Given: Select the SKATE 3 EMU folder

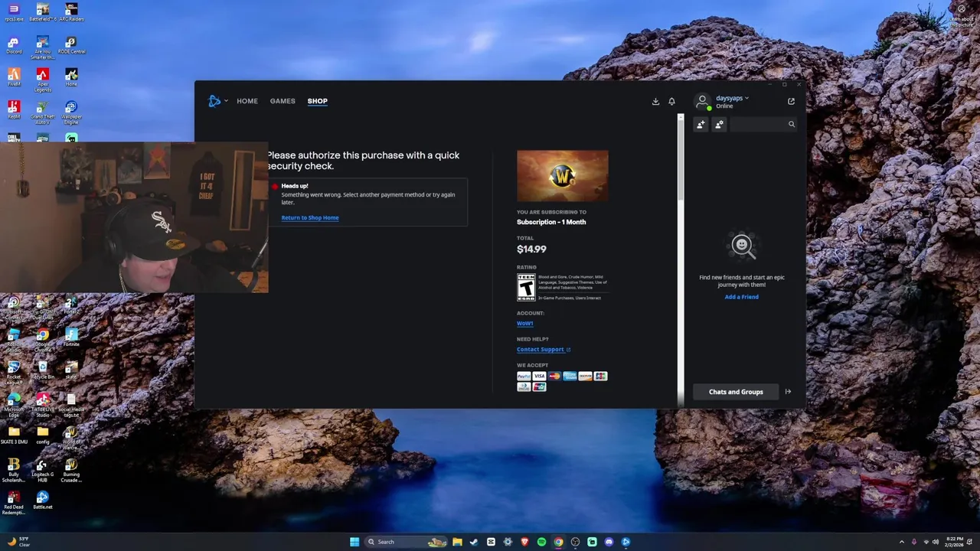Looking at the screenshot, I should [14, 435].
